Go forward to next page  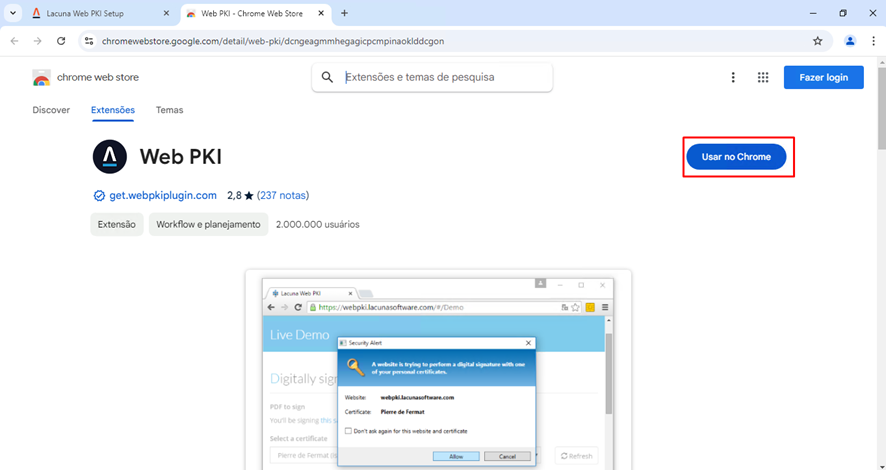pyautogui.click(x=37, y=41)
